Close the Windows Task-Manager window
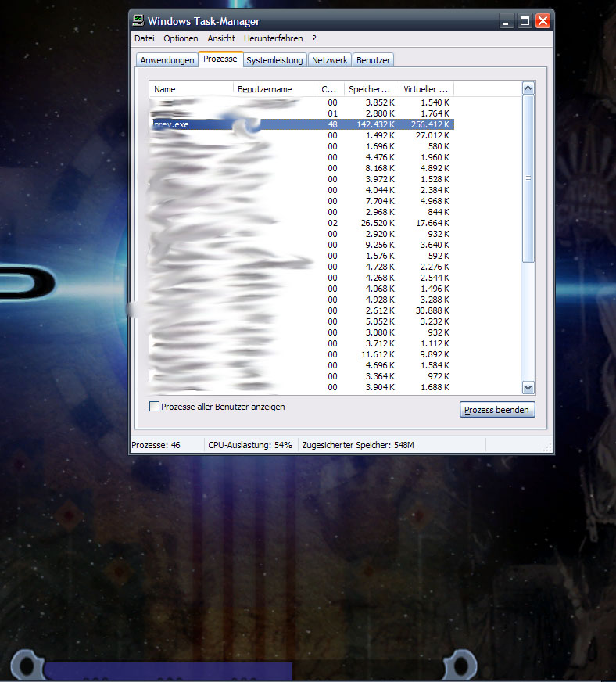 point(543,21)
